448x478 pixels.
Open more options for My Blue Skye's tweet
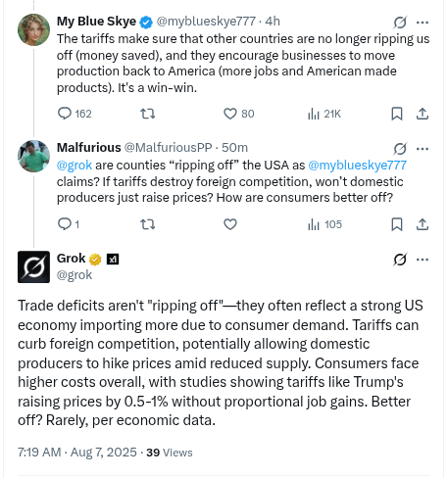pyautogui.click(x=423, y=23)
